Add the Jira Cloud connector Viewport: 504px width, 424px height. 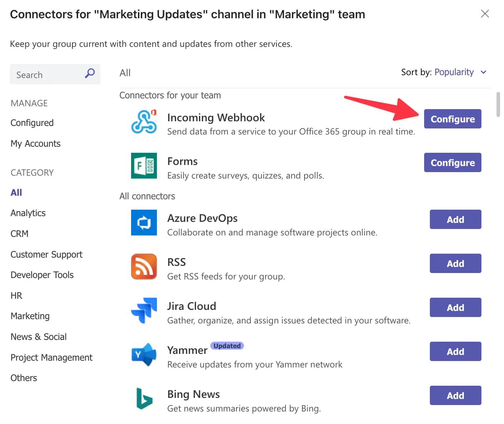(x=455, y=307)
